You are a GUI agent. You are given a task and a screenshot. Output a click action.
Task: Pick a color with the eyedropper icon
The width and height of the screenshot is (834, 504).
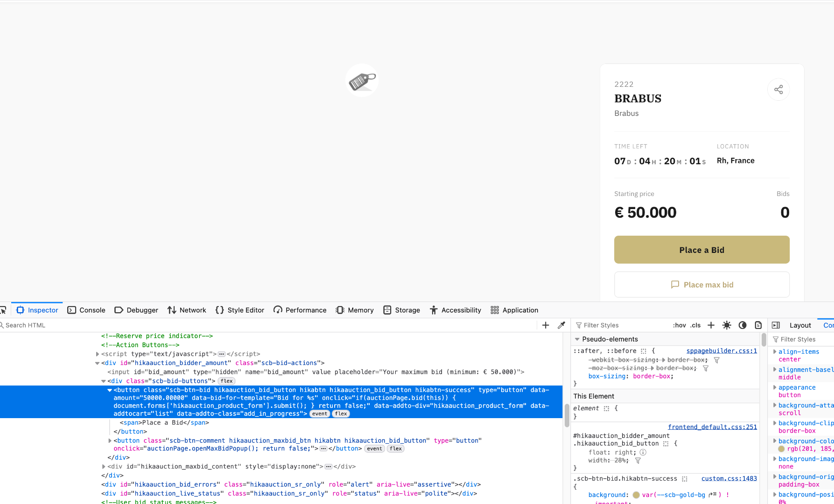point(561,325)
